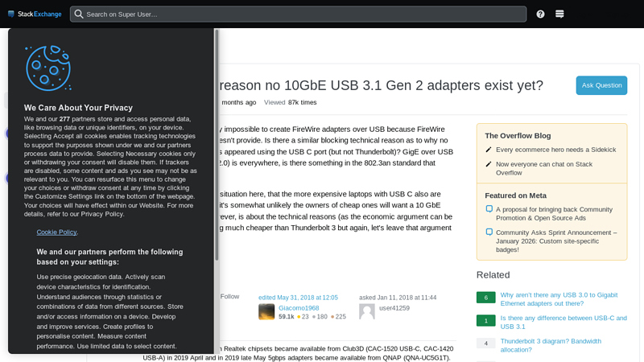Click the '59.1k' reputation score
The width and height of the screenshot is (644, 362).
(x=287, y=316)
